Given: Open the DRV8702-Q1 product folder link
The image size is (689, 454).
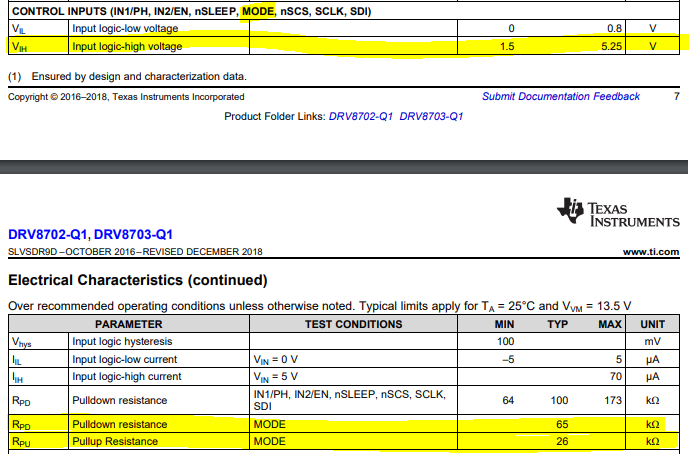Looking at the screenshot, I should click(361, 116).
